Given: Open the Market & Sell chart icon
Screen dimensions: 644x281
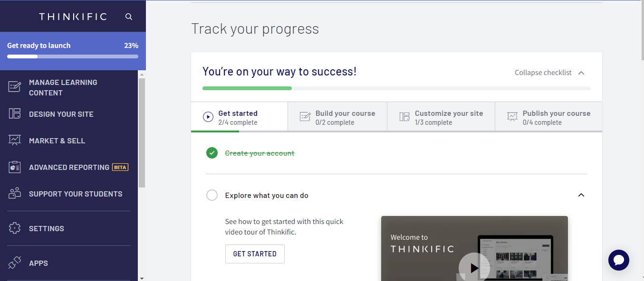Looking at the screenshot, I should tap(15, 140).
